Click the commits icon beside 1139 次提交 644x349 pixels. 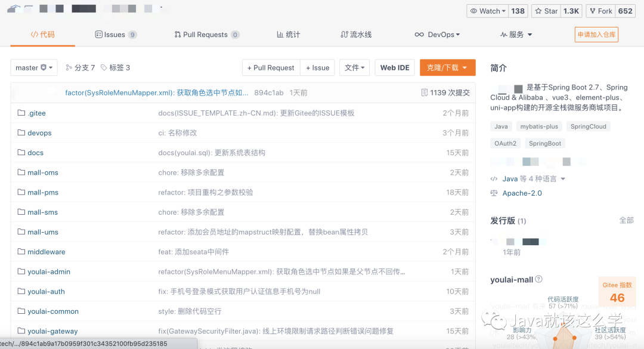425,92
